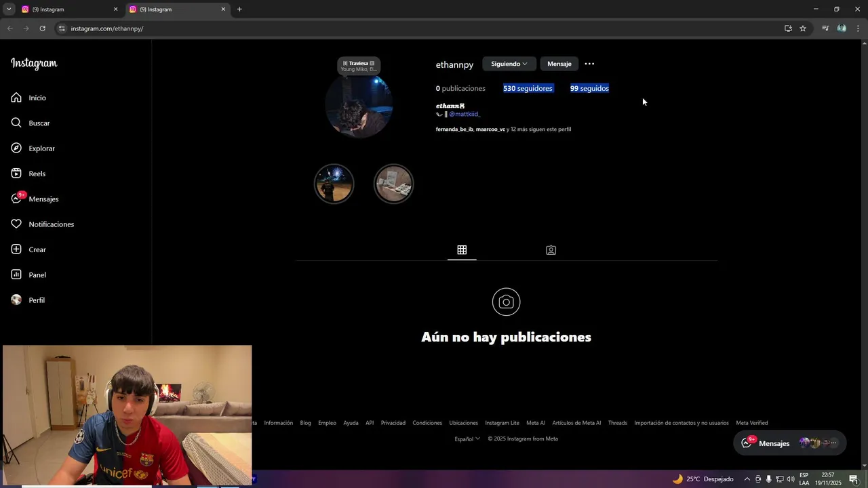The image size is (868, 488).
Task: Open the Instagram Lite footer link
Action: [502, 423]
